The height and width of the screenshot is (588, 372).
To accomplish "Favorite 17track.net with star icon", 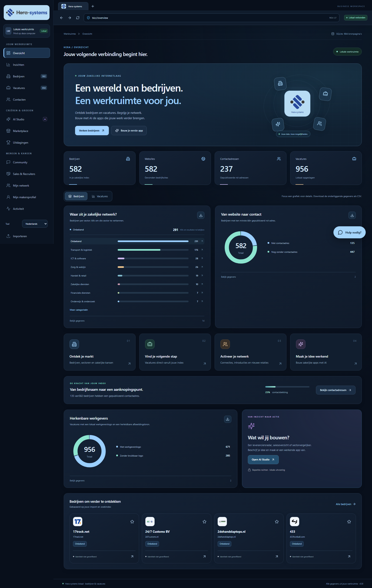I will click(132, 522).
